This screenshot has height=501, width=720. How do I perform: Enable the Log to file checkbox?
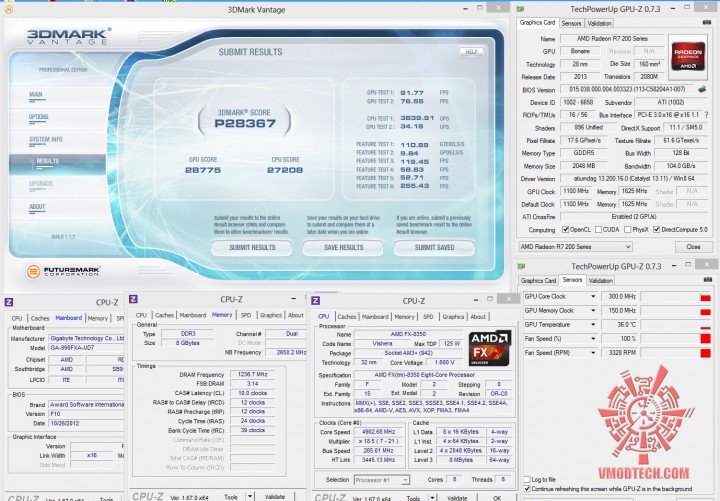point(527,479)
